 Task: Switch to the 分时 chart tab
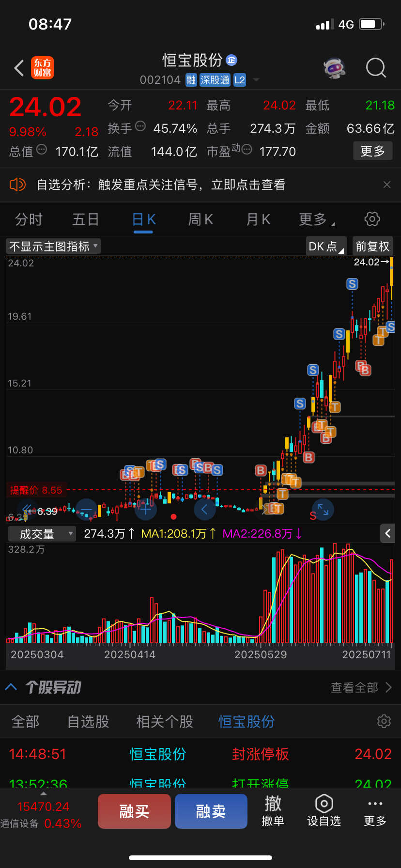(29, 219)
